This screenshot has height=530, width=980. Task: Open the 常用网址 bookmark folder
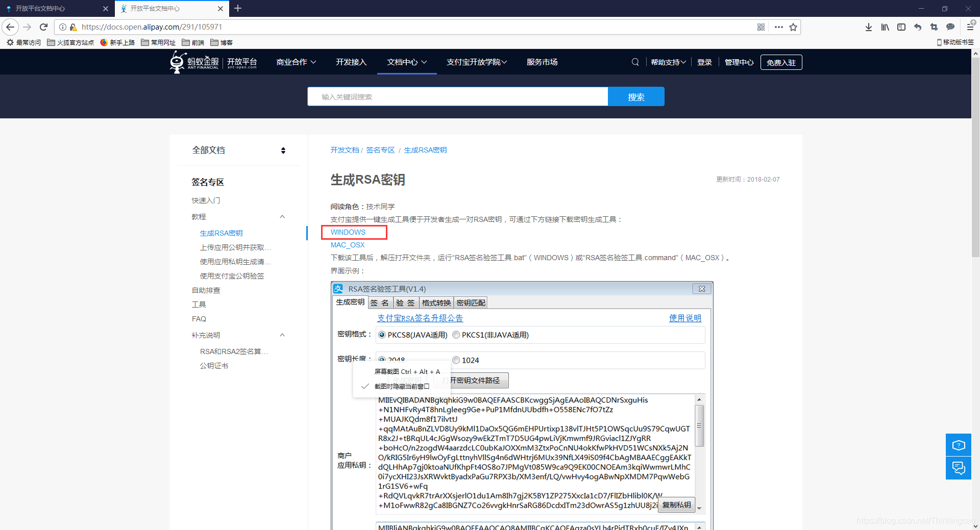(158, 42)
